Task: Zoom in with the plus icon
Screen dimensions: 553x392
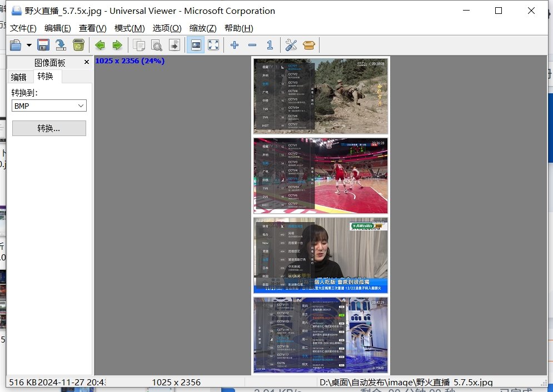Action: pos(235,45)
